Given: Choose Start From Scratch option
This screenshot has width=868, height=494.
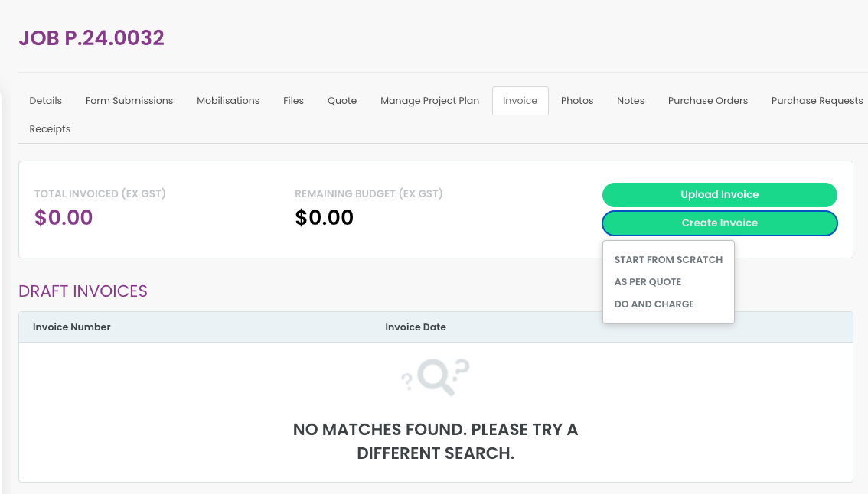Looking at the screenshot, I should [668, 259].
